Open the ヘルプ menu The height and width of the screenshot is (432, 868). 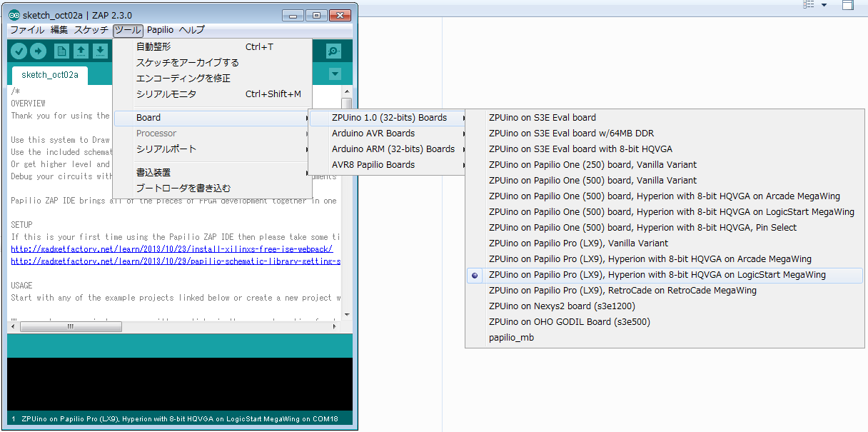191,30
